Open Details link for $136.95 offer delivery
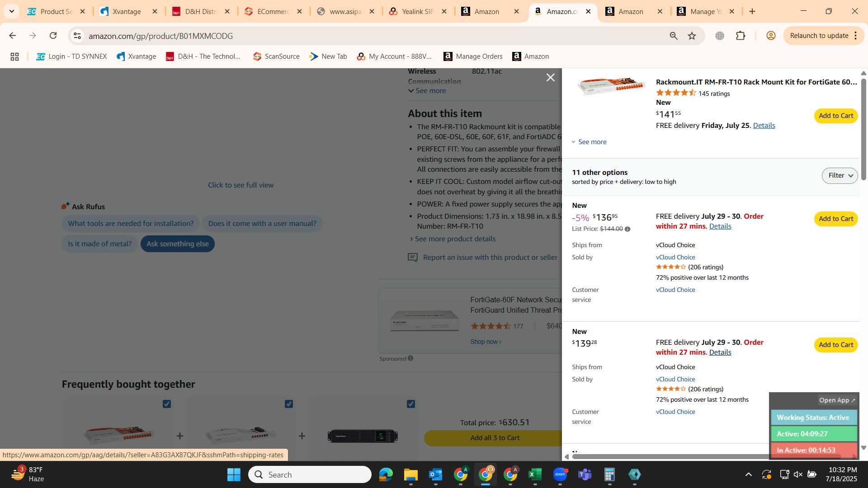Image resolution: width=868 pixels, height=488 pixels. pyautogui.click(x=720, y=226)
